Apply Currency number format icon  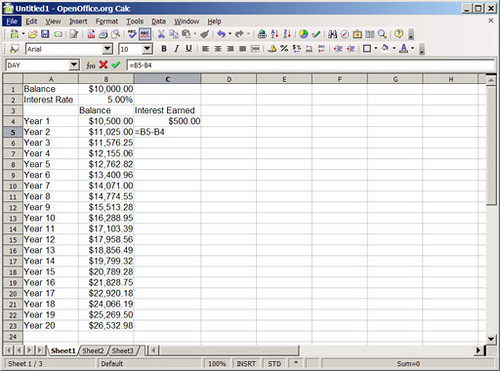tap(272, 49)
